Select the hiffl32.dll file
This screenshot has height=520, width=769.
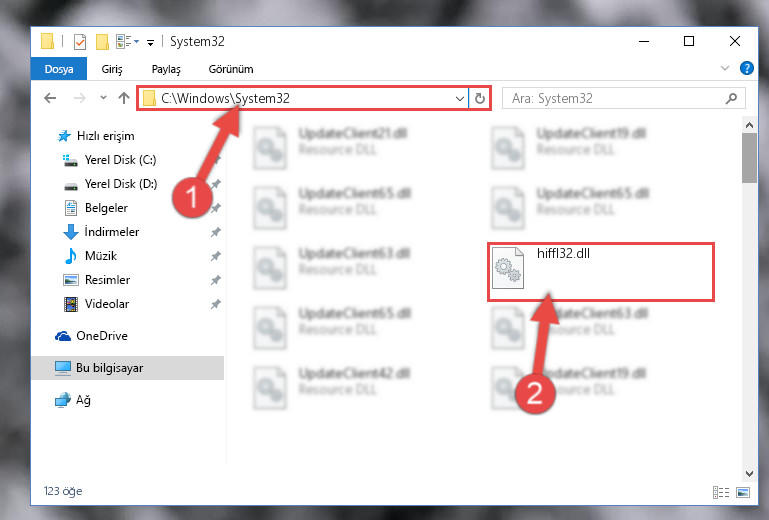pyautogui.click(x=600, y=271)
